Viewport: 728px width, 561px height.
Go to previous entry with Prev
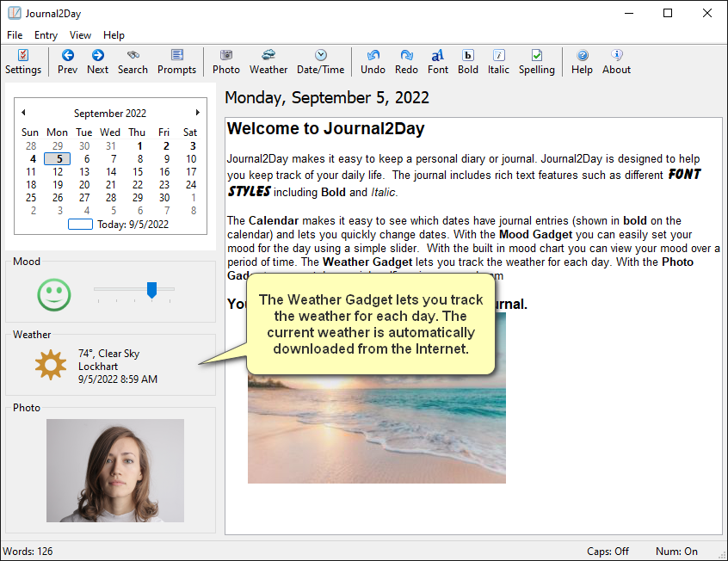67,62
